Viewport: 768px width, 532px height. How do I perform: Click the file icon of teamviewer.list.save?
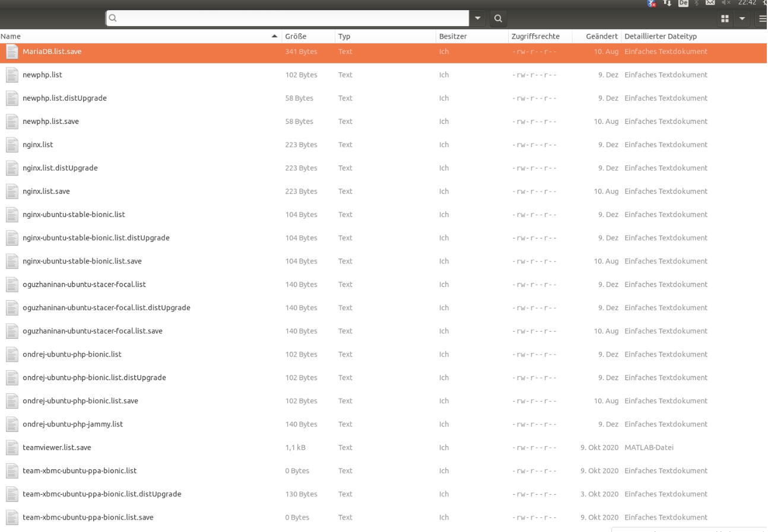tap(12, 447)
